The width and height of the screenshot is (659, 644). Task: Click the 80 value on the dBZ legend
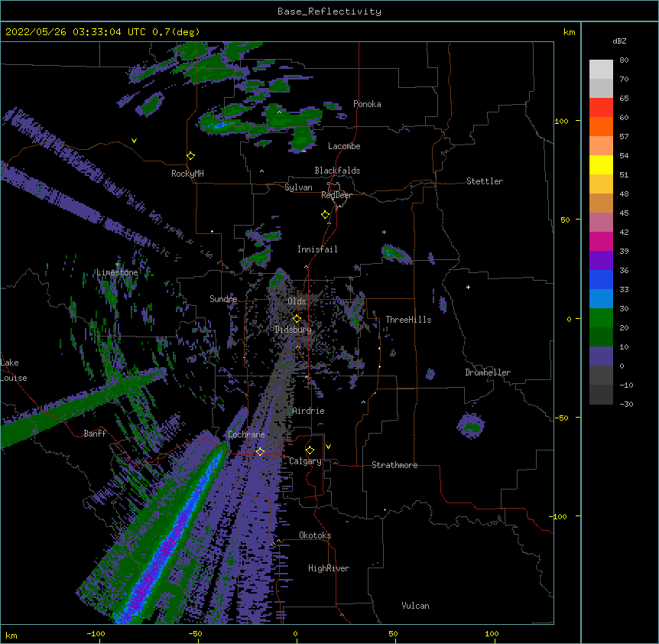[624, 60]
